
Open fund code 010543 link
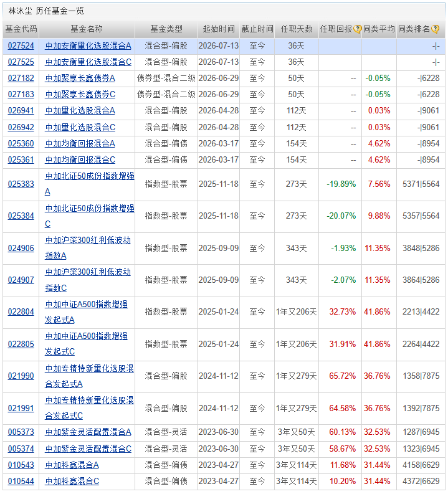pos(21,465)
